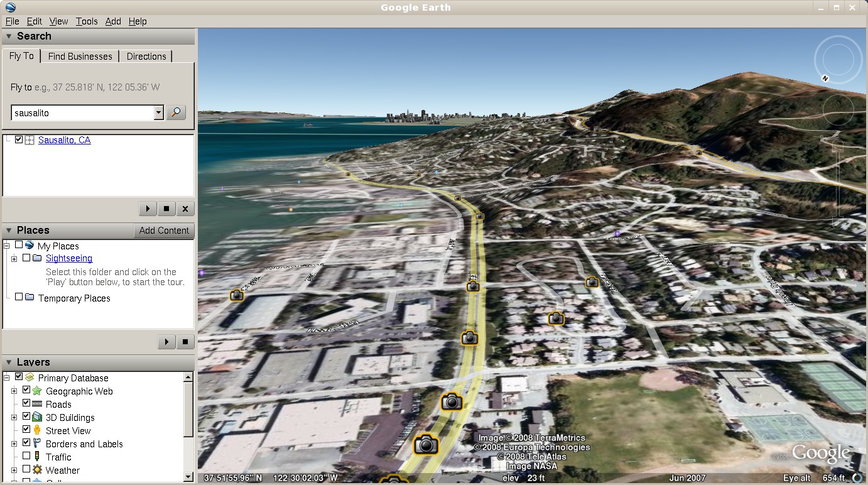Disable the Street View layer checkbox
Screen dimensions: 868x485
point(26,430)
